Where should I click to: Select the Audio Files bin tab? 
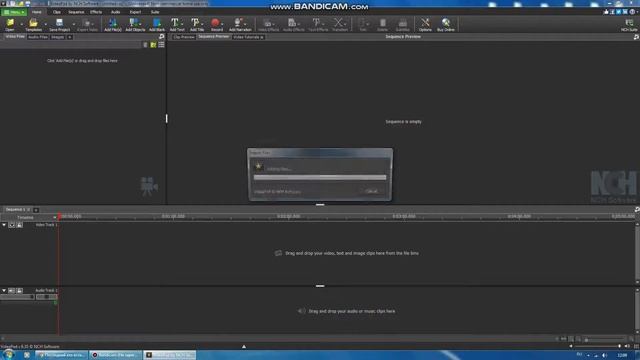[x=38, y=37]
